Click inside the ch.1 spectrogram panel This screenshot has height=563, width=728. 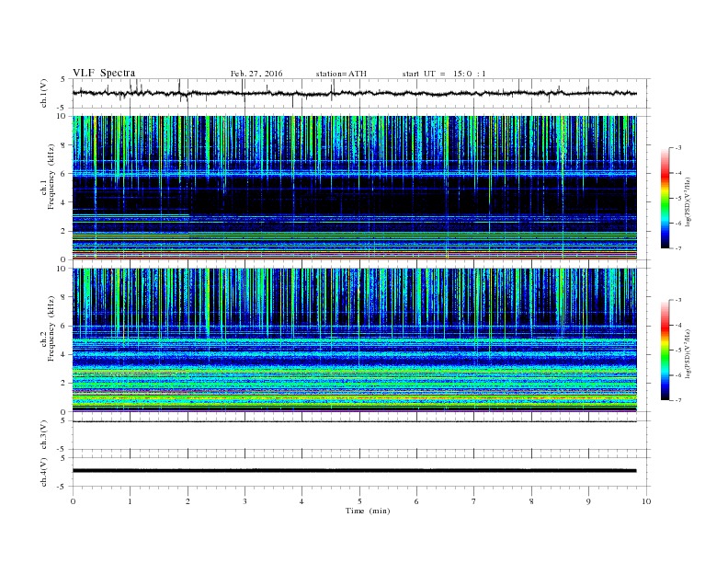coord(354,188)
